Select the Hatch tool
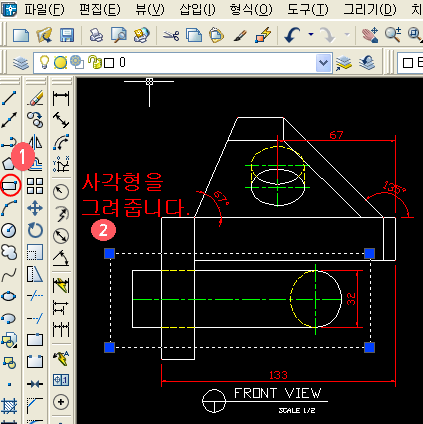The width and height of the screenshot is (423, 424). [x=9, y=406]
